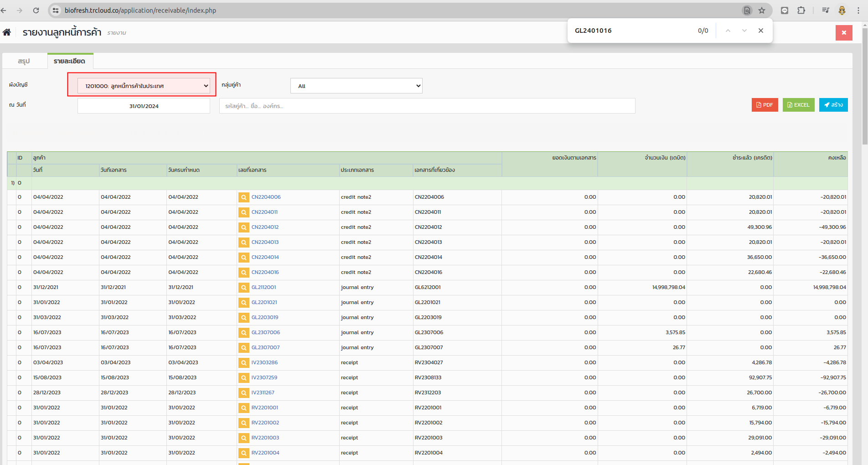Jump to previous find result arrow

728,31
